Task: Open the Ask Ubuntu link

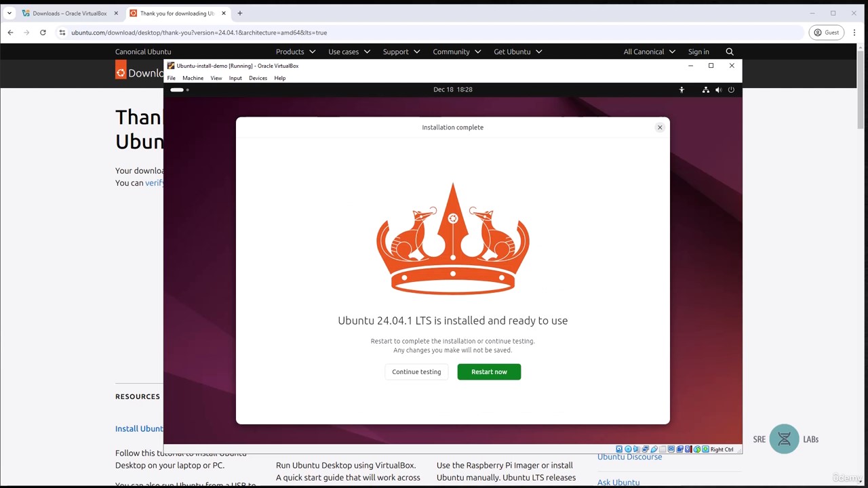Action: click(618, 483)
